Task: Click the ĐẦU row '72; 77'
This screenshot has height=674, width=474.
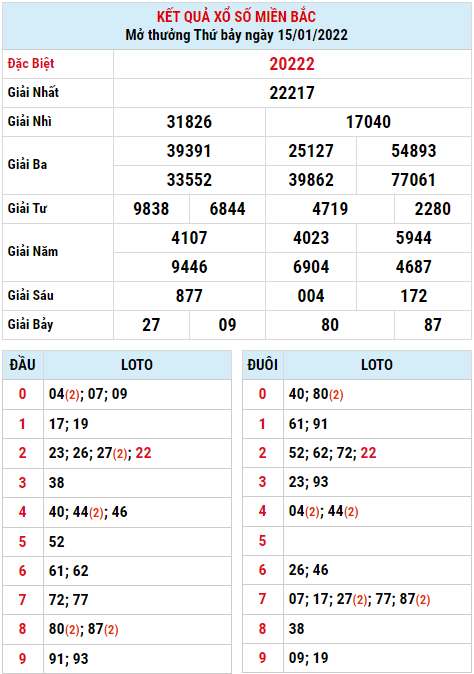Action: point(137,600)
